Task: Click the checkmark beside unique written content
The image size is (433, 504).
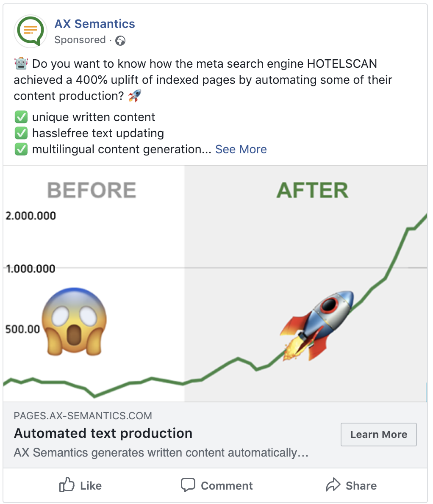Action: tap(21, 117)
